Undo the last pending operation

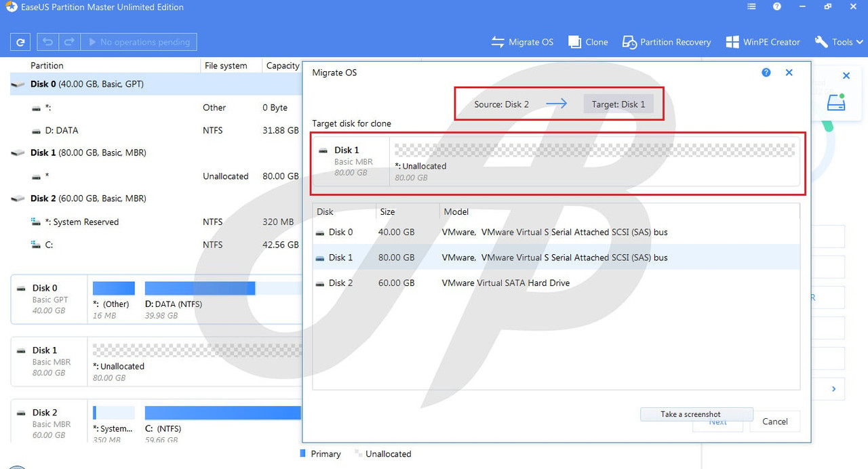(47, 42)
